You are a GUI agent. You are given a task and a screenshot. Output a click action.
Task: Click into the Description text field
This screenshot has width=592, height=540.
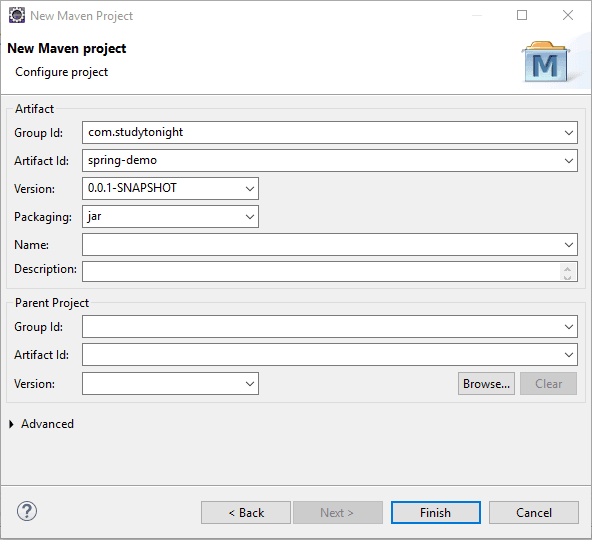(x=321, y=272)
